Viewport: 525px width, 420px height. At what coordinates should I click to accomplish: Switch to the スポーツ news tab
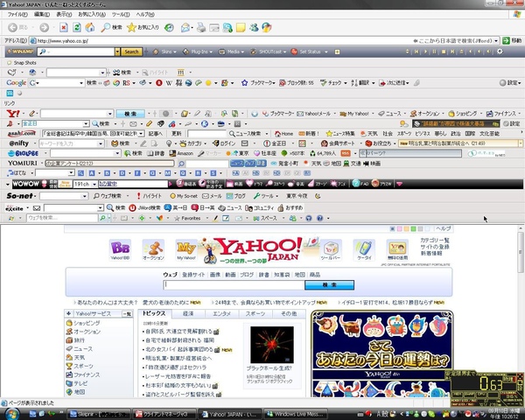click(255, 313)
